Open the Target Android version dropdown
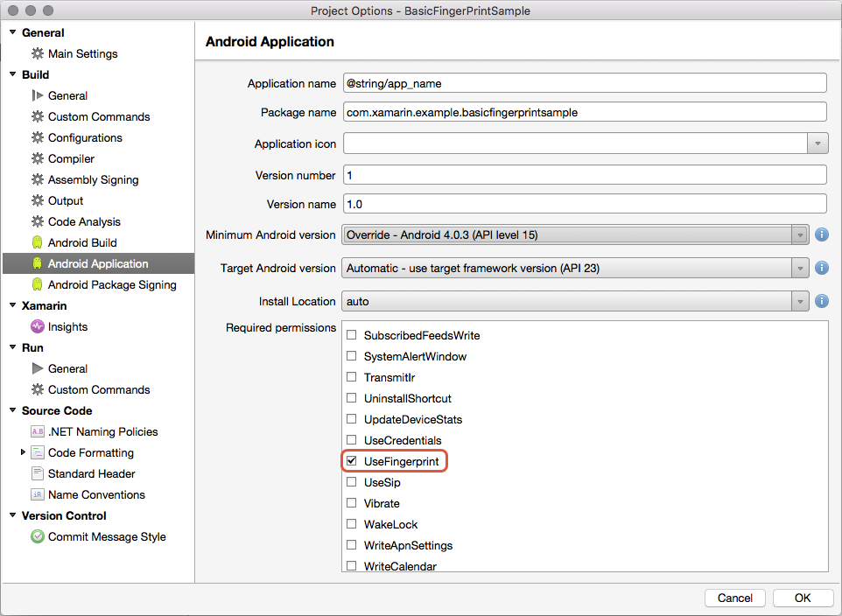This screenshot has height=616, width=842. click(x=799, y=268)
